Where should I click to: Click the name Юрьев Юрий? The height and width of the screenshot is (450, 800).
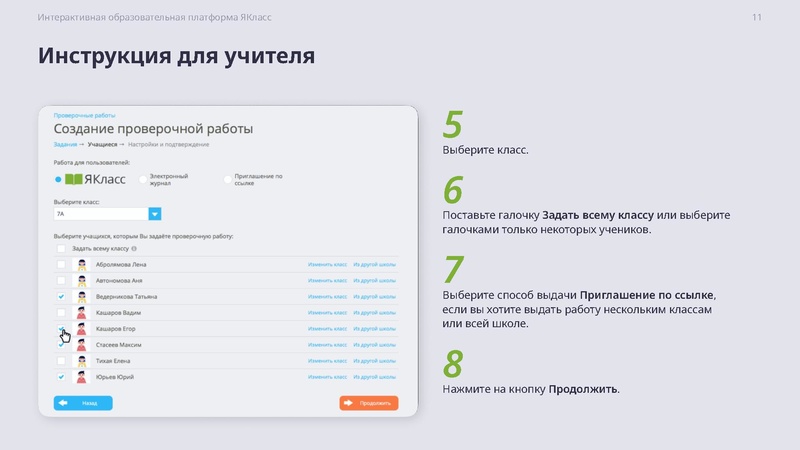click(115, 377)
